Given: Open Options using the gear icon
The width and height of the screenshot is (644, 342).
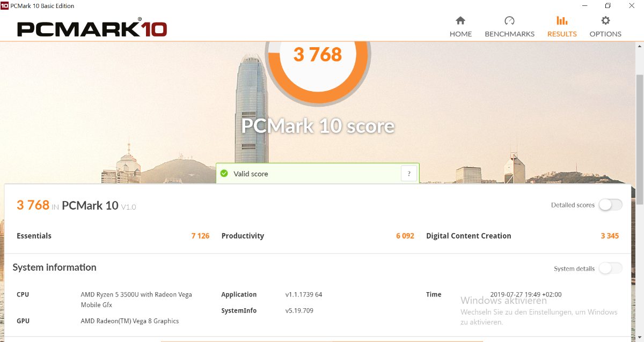Looking at the screenshot, I should pos(605,21).
